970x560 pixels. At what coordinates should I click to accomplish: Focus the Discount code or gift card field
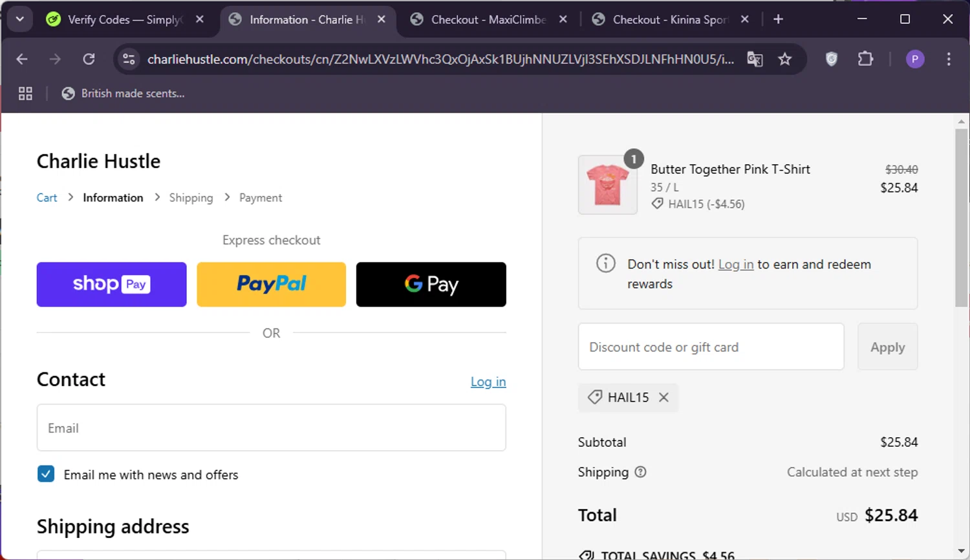point(711,347)
